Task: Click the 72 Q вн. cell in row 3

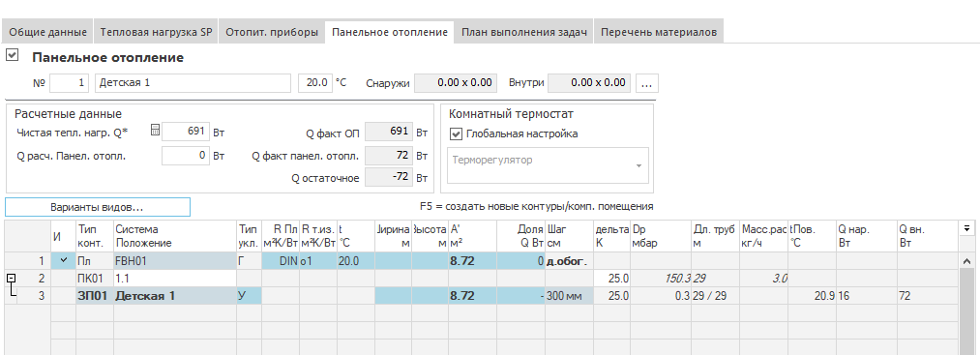Action: [928, 296]
